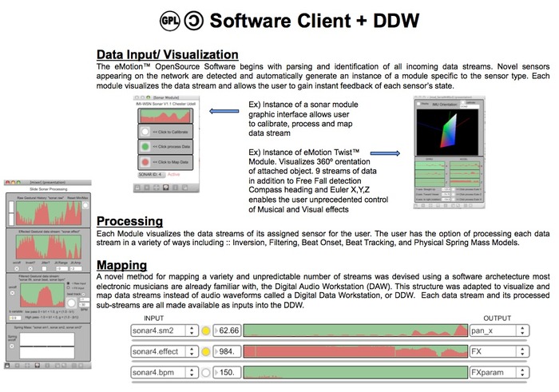
Task: Click the Reset Min/Max round button in mixer
Action: tap(85, 205)
